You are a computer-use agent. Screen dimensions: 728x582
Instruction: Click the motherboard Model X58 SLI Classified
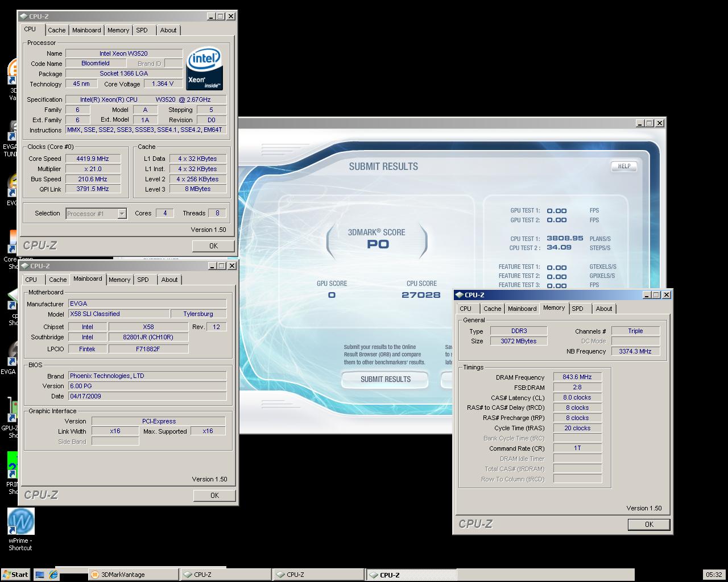coord(118,314)
